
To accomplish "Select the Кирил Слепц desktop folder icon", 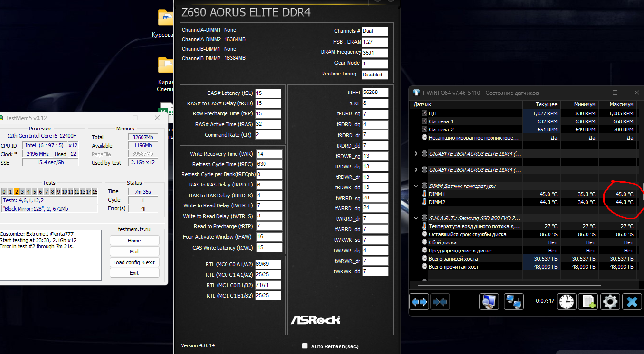I will (165, 65).
